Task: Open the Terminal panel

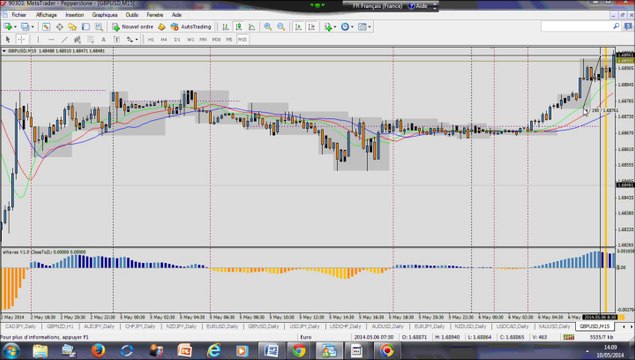Action: (x=86, y=27)
